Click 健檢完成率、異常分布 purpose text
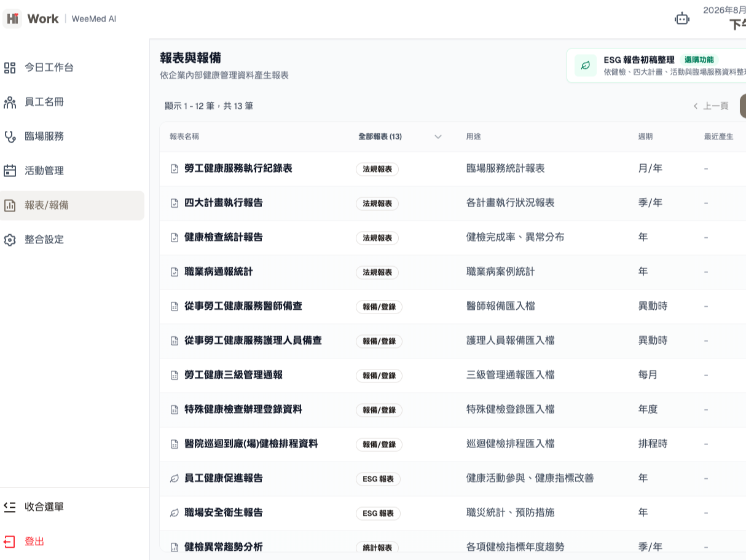The width and height of the screenshot is (746, 560). pyautogui.click(x=515, y=237)
